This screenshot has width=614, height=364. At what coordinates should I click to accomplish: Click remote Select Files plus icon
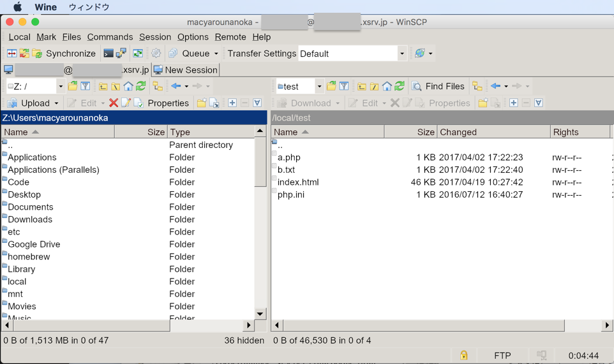tap(513, 103)
